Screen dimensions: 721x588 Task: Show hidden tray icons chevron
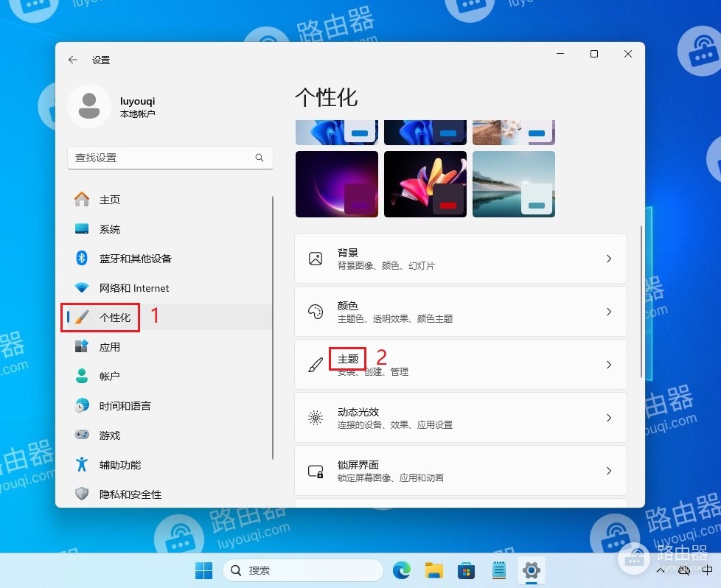[661, 570]
